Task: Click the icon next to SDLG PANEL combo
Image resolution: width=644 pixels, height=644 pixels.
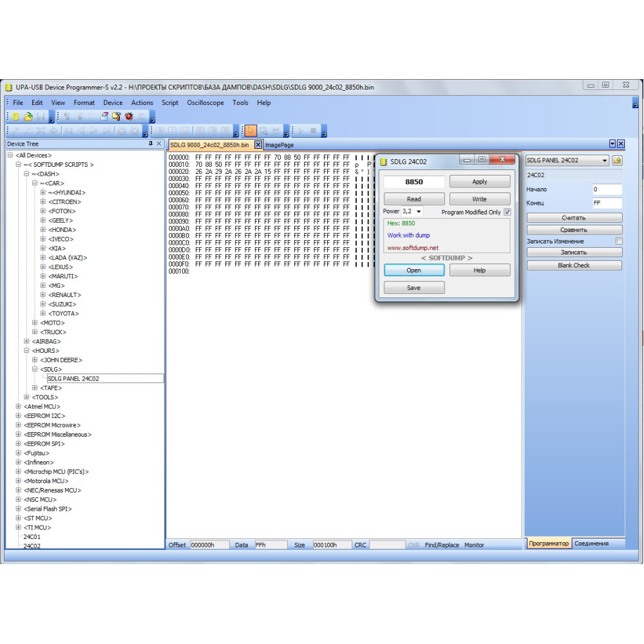Action: click(x=617, y=160)
